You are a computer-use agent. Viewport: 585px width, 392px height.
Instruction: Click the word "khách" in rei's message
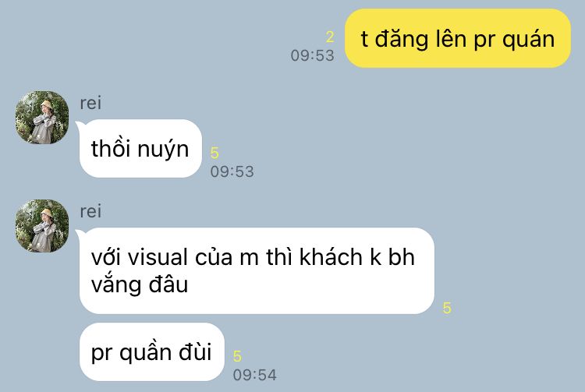[331, 257]
